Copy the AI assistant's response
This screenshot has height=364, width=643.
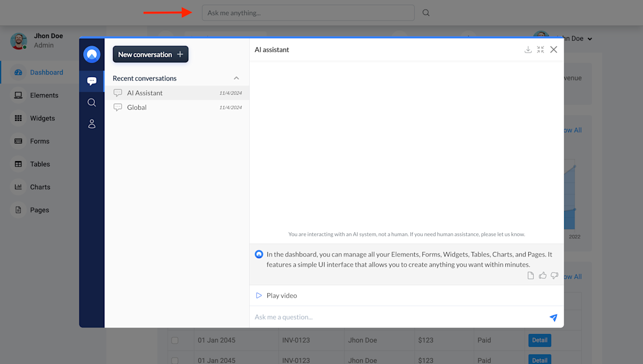point(530,275)
